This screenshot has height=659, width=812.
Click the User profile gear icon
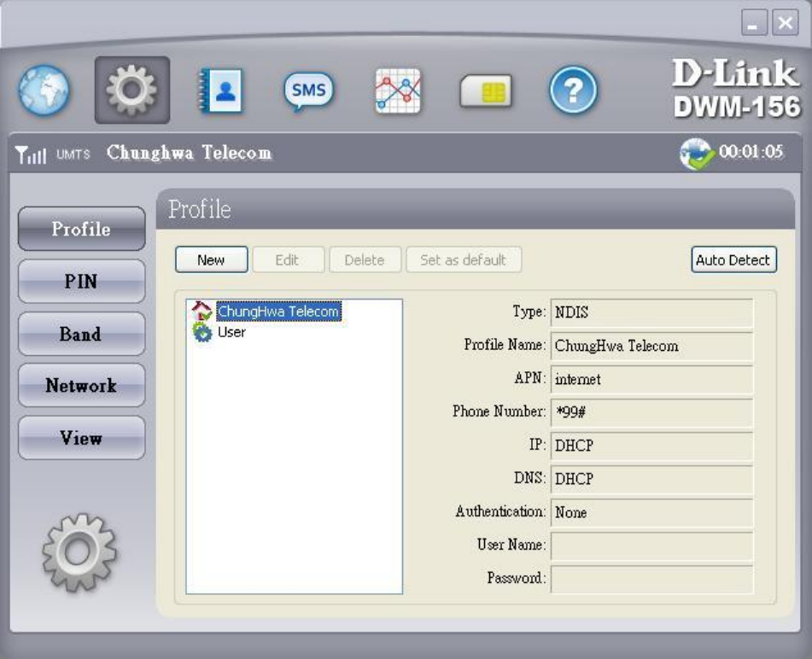202,332
